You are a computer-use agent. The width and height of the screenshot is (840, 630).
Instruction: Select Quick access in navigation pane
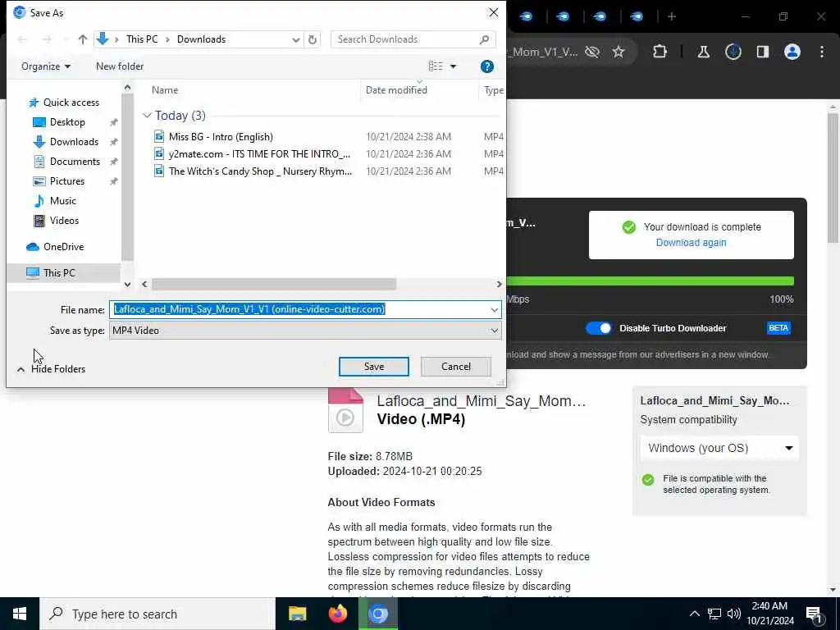pyautogui.click(x=71, y=103)
